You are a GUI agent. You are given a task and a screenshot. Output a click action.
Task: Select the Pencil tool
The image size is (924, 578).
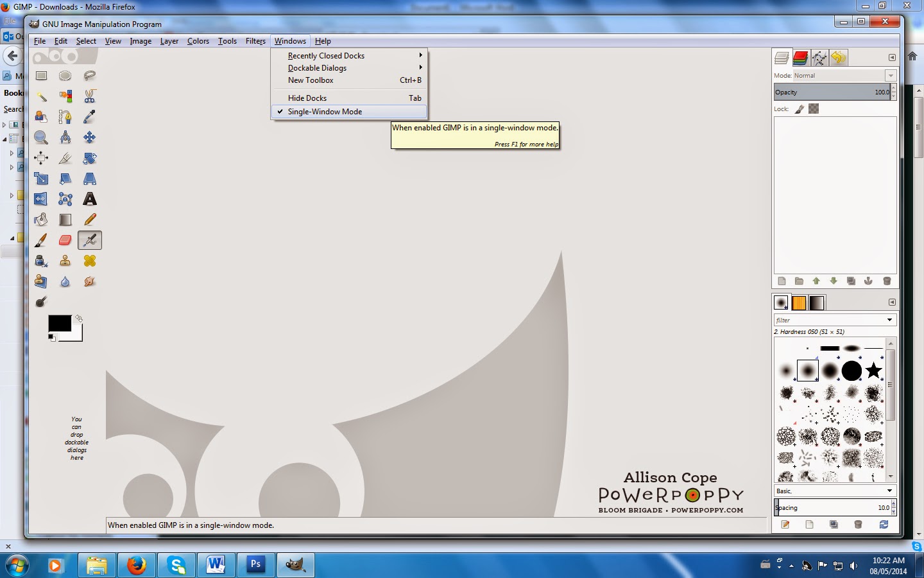tap(90, 220)
